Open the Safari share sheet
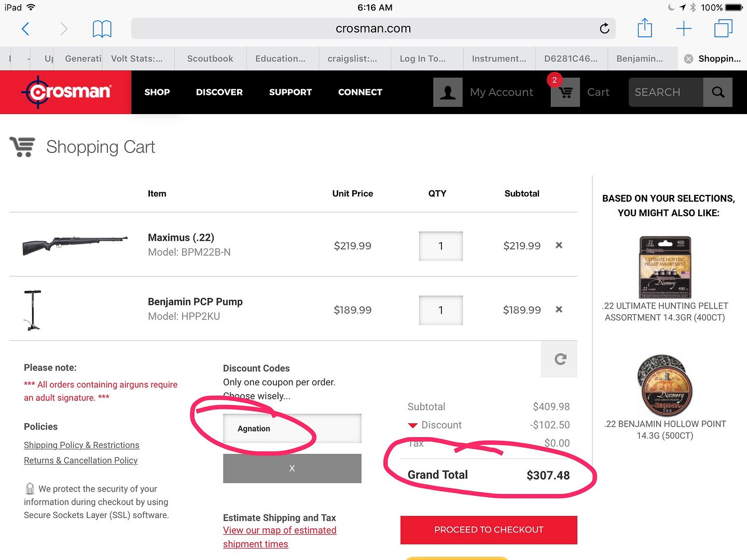 pos(644,27)
